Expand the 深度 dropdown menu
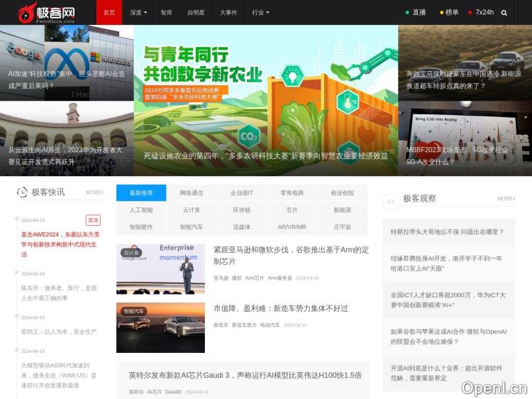532x399 pixels. (138, 12)
